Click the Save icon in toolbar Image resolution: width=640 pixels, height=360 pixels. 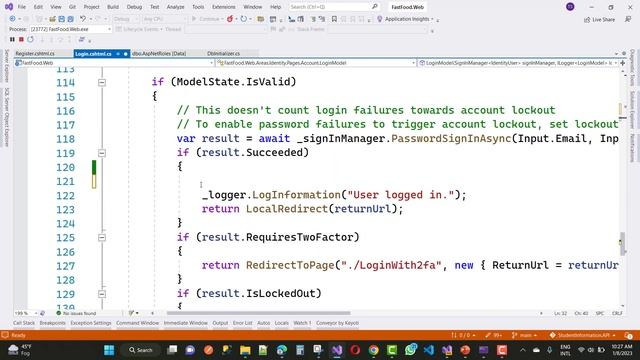[61, 19]
